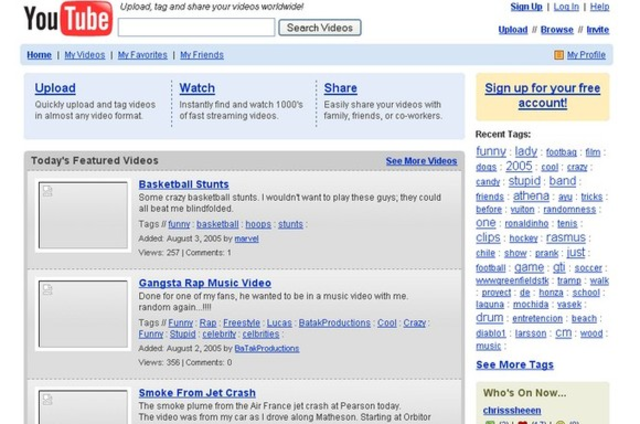Click the 'athena' recent tag
This screenshot has width=640, height=424.
click(531, 196)
